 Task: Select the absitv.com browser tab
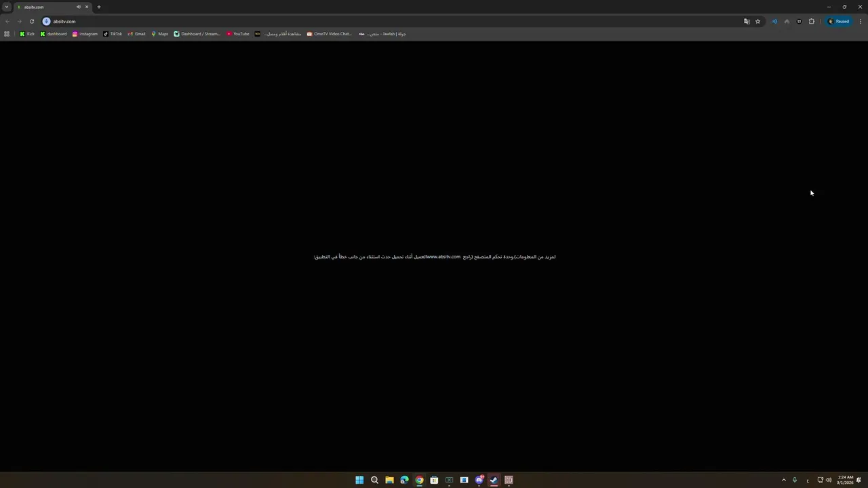[x=51, y=7]
